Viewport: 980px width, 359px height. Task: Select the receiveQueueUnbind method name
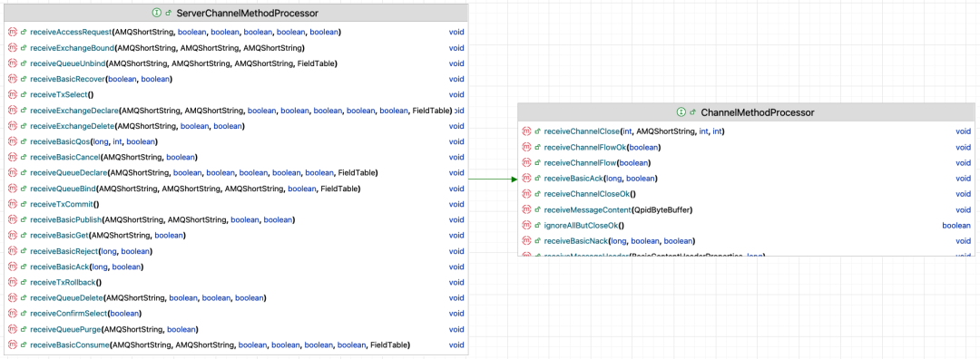[x=67, y=63]
